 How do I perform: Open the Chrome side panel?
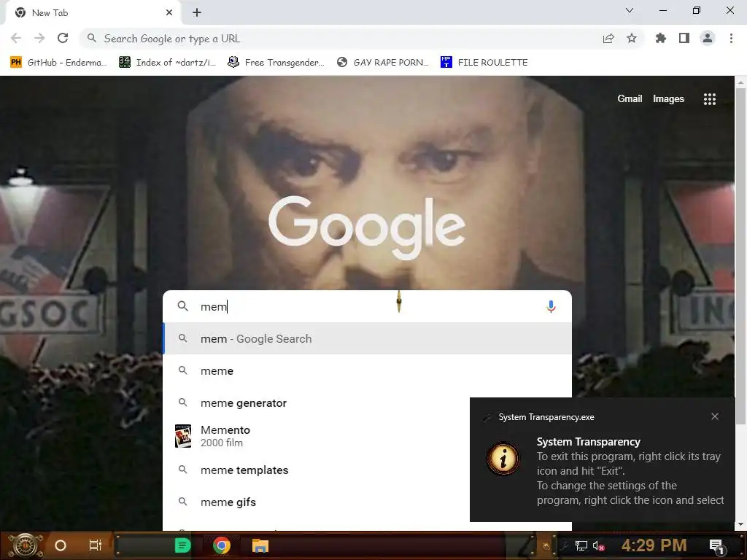(x=684, y=39)
